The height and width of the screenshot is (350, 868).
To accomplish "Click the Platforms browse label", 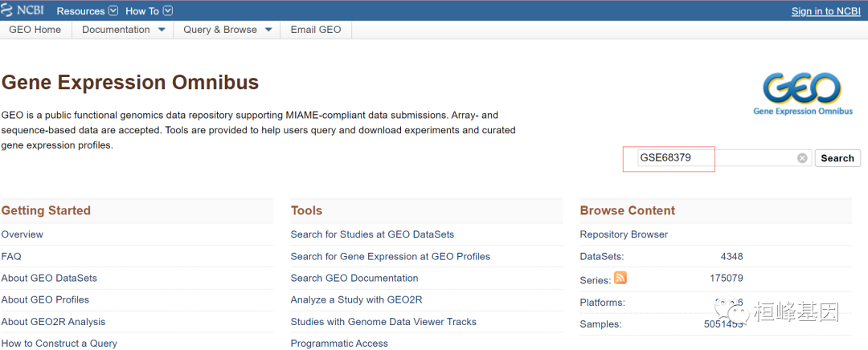I will (x=602, y=303).
